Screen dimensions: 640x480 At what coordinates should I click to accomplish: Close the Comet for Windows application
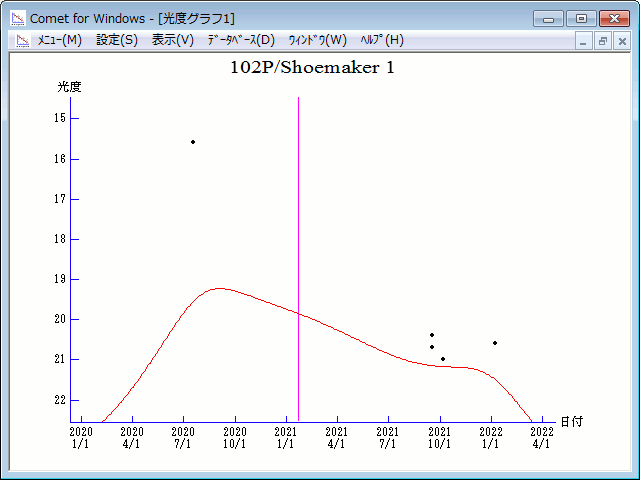(x=613, y=18)
